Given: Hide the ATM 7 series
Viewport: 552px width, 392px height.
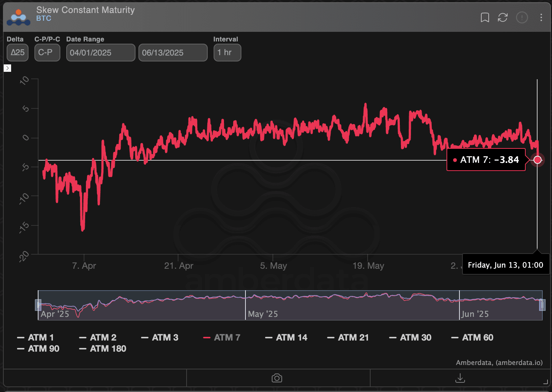Looking at the screenshot, I should [x=221, y=337].
